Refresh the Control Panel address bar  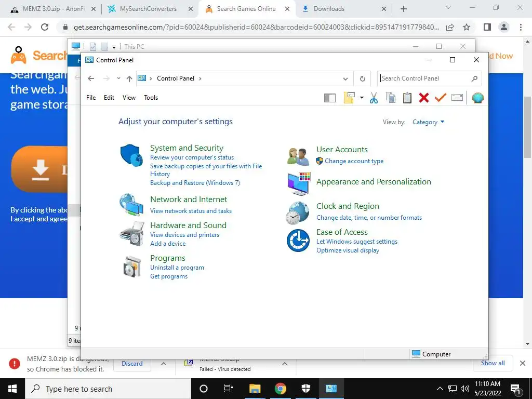[362, 79]
